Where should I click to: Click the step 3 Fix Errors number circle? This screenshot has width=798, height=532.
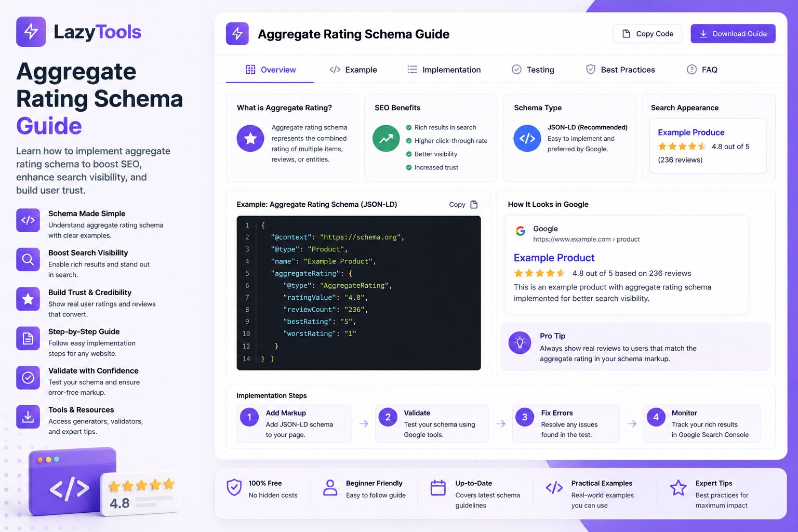525,417
